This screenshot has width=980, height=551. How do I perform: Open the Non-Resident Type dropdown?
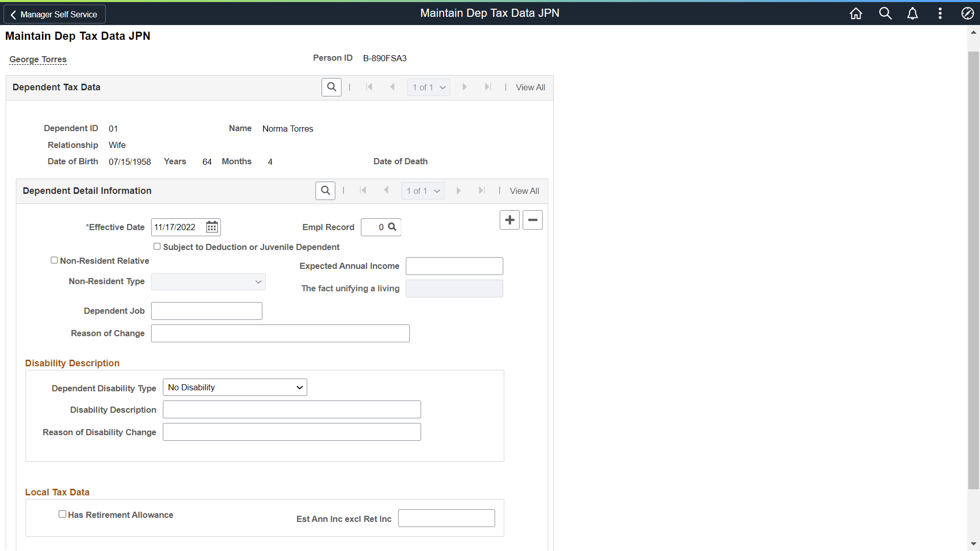point(208,282)
